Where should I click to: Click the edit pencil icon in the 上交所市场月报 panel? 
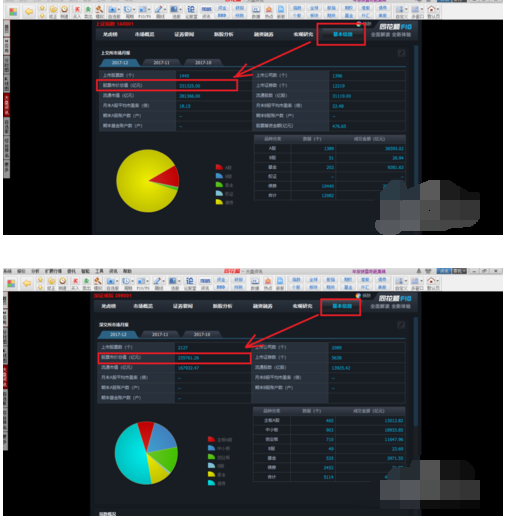coord(401,53)
